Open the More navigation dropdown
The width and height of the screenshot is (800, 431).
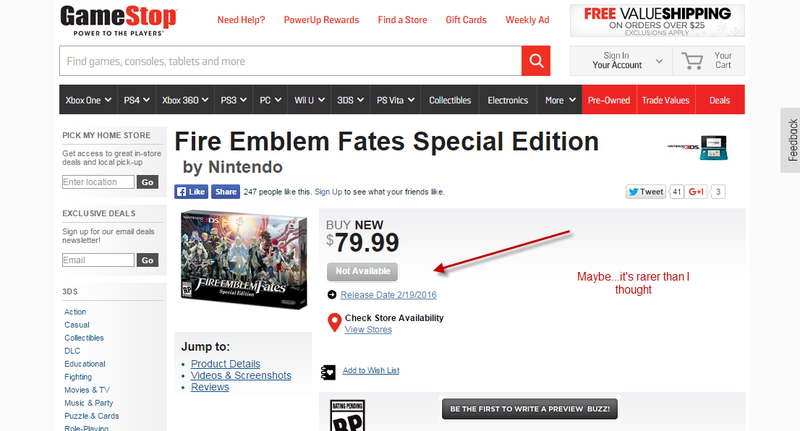coord(560,100)
